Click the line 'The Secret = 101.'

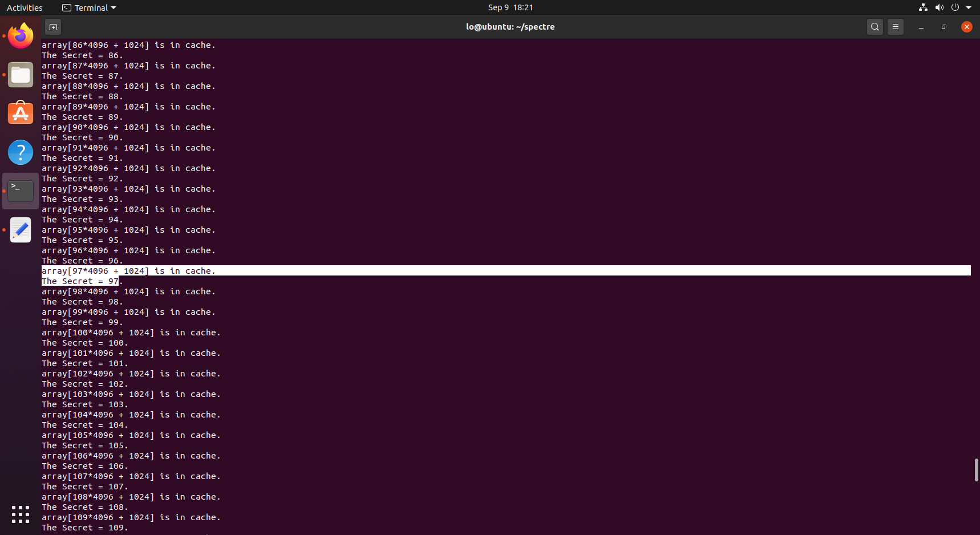click(x=85, y=363)
